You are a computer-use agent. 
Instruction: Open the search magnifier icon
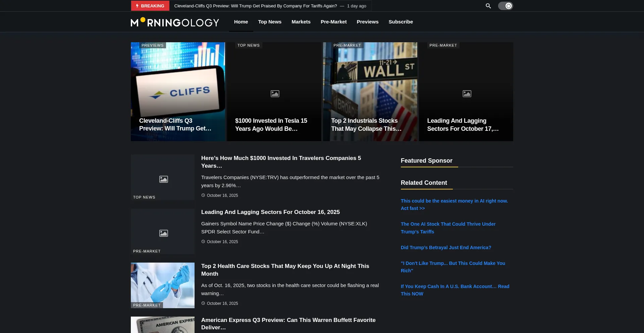click(x=488, y=6)
